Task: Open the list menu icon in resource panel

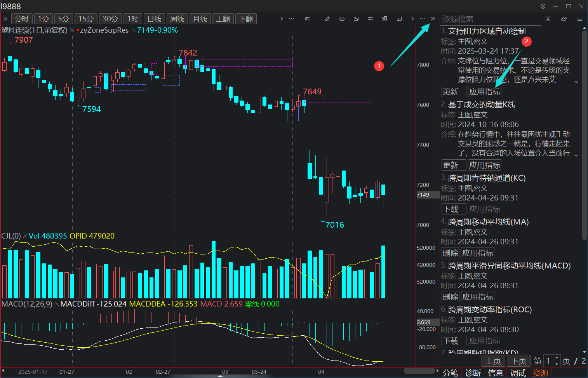Action: [580, 19]
